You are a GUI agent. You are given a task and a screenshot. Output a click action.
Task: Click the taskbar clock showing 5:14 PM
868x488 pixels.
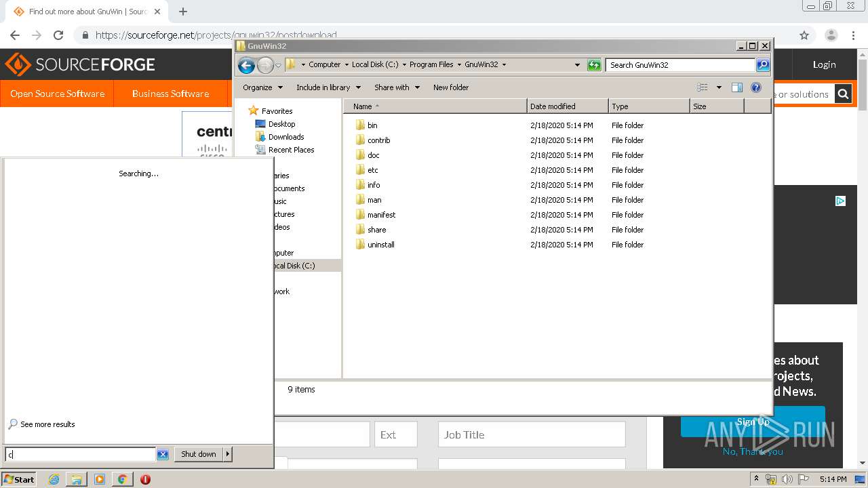click(833, 479)
